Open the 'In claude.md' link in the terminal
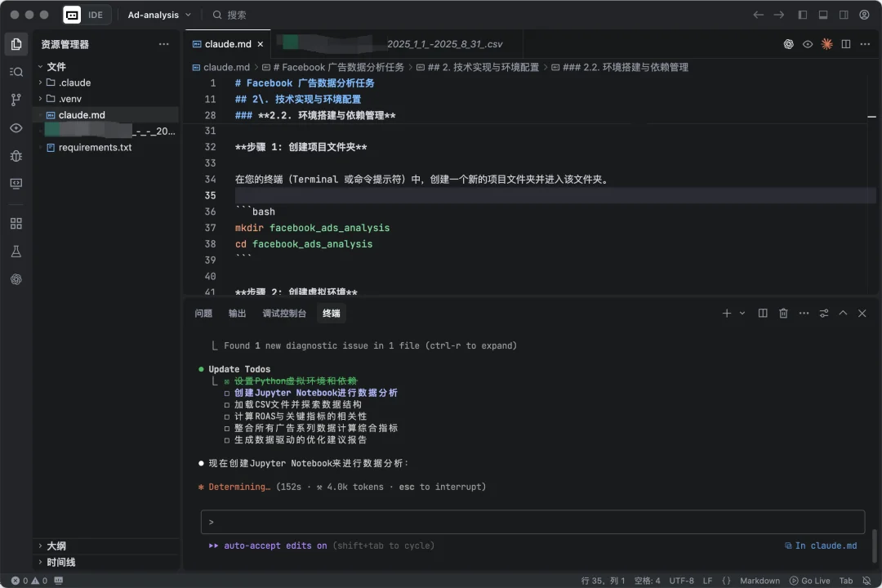This screenshot has height=588, width=882. coord(821,546)
